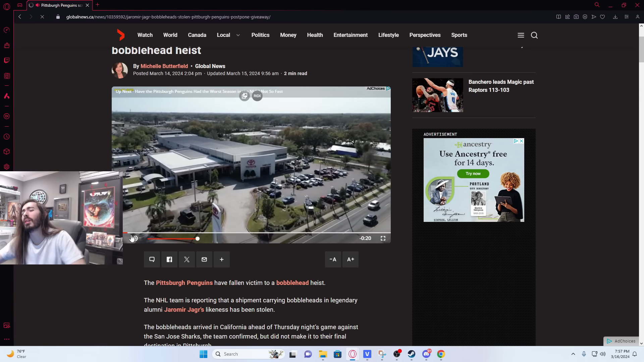Viewport: 644px width, 362px height.
Task: Click the address bar URL field
Action: pyautogui.click(x=168, y=17)
